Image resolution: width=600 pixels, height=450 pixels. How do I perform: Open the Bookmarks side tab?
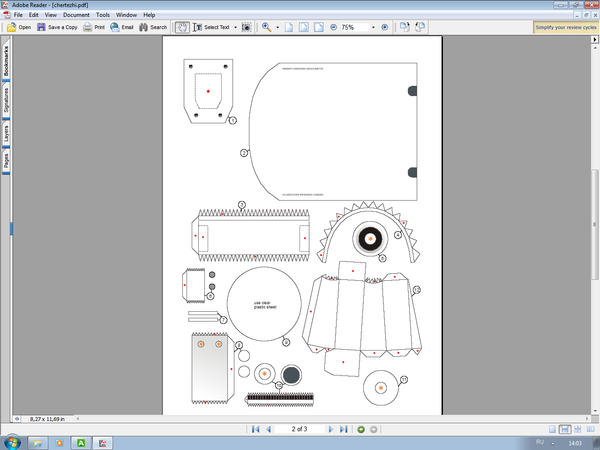(6, 60)
